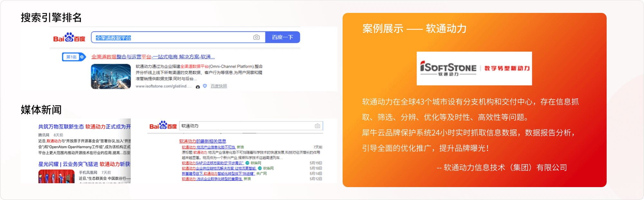Click the blue shield icon beside the result URL
Viewport: 644px width, 200px height.
click(x=205, y=86)
